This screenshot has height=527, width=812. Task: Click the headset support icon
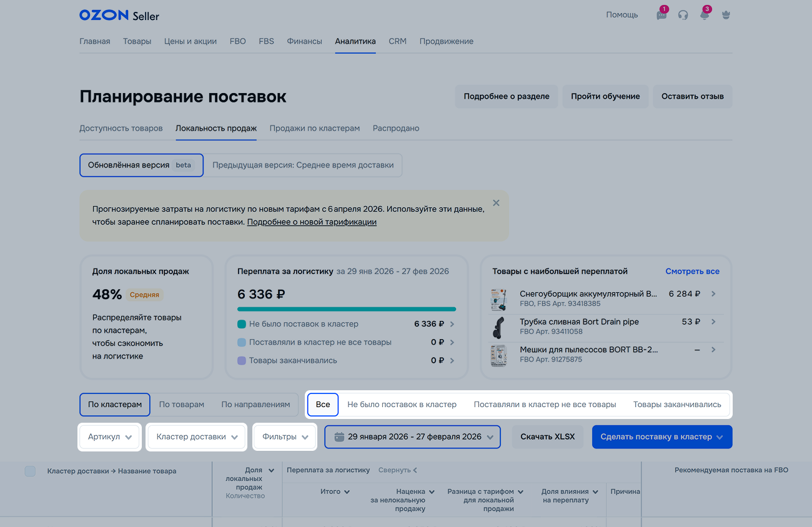683,15
